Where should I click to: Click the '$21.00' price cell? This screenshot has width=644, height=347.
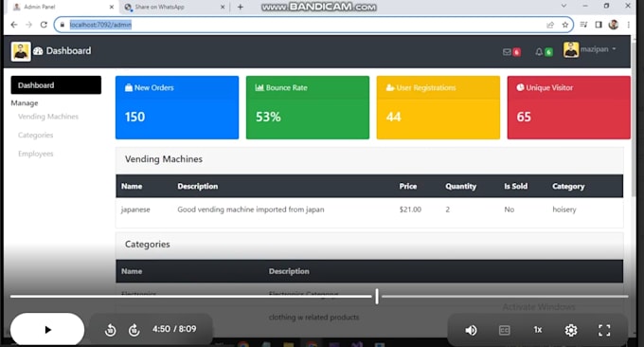point(410,210)
